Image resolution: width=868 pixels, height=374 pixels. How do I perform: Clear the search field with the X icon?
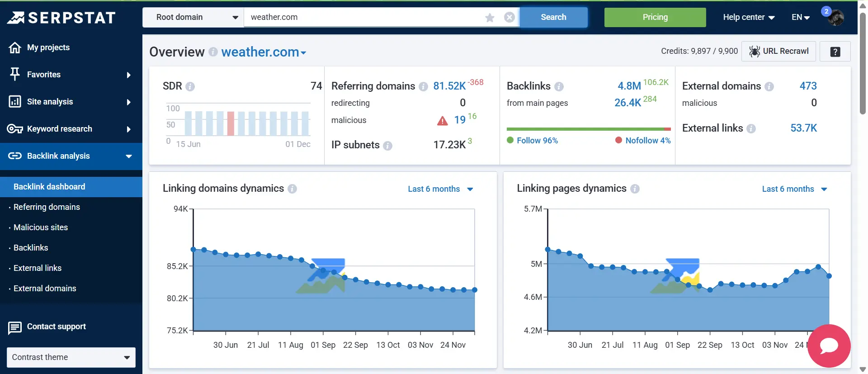509,17
